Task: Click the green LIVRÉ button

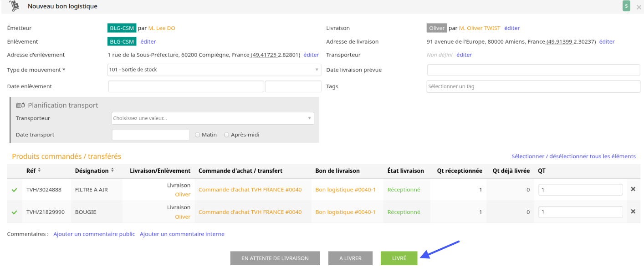Action: pyautogui.click(x=399, y=258)
